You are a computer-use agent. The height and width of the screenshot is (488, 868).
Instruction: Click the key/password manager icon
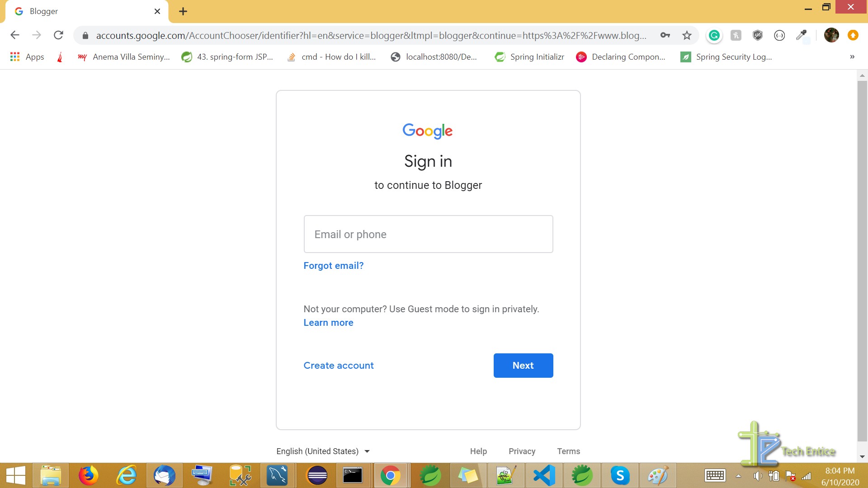click(x=665, y=35)
